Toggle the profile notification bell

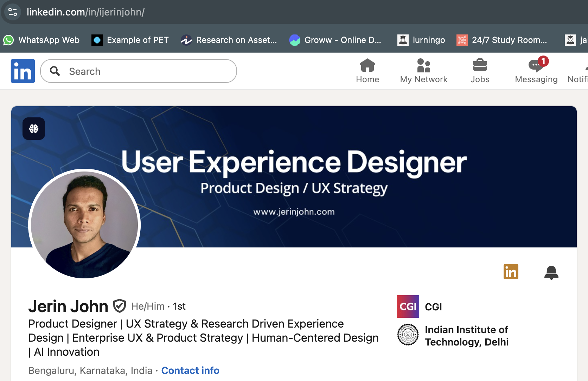[551, 273]
